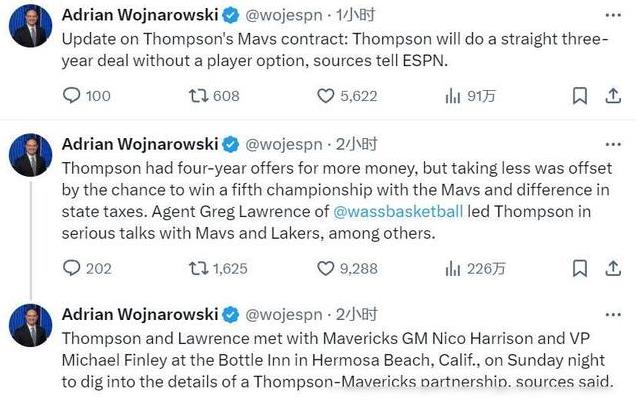Viewport: 636px width, 401px height.
Task: Open replies on the three-year deal tweet
Action: point(86,96)
